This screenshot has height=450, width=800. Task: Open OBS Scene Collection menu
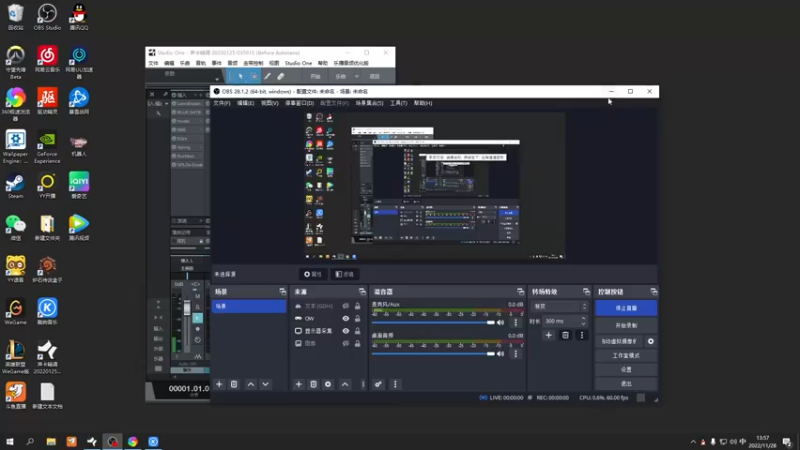pyautogui.click(x=369, y=103)
